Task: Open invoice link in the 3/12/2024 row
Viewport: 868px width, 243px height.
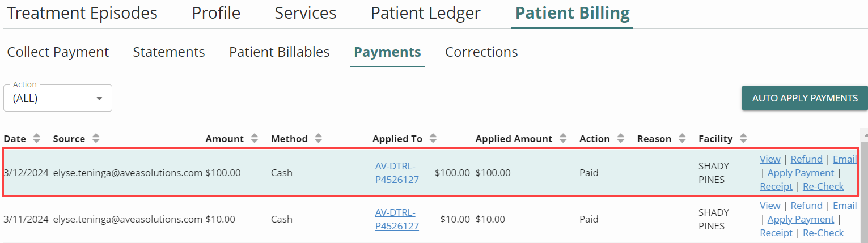Action: pyautogui.click(x=397, y=173)
